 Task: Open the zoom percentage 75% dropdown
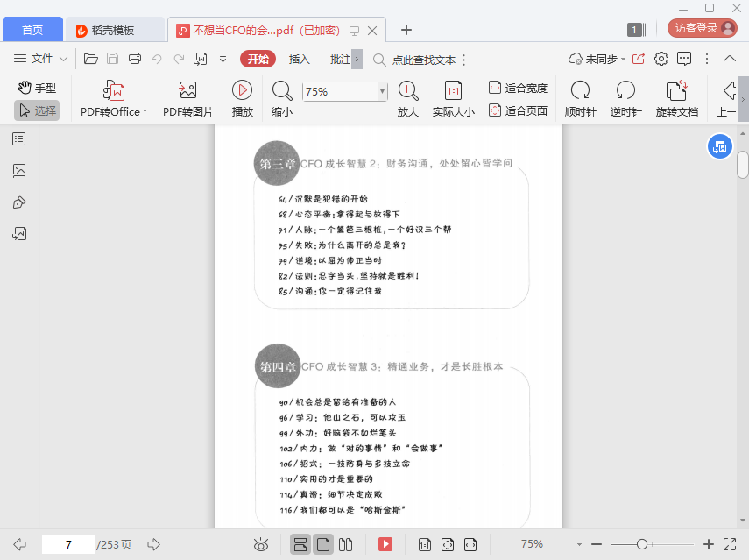(x=382, y=91)
